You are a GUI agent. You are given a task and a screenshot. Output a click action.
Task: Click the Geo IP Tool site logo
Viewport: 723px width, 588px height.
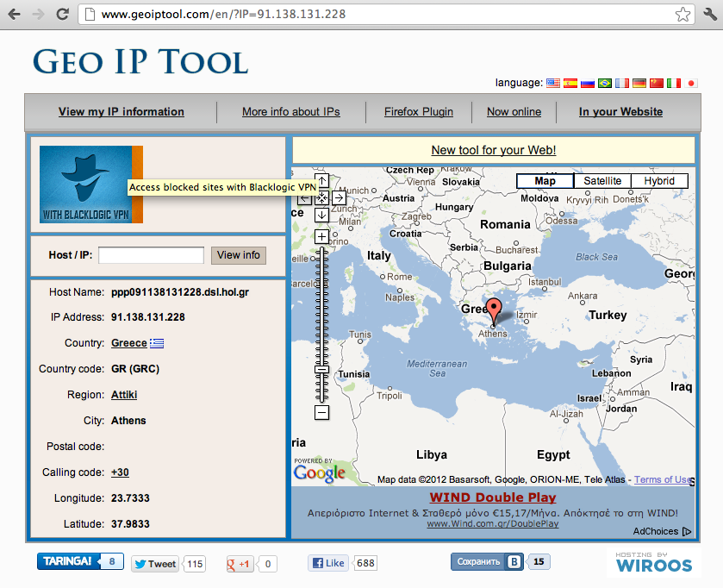(x=140, y=61)
